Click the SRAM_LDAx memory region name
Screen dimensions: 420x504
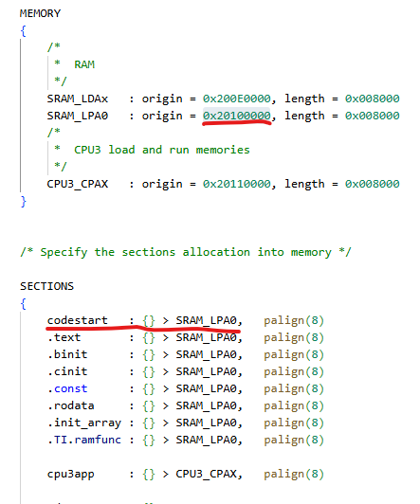click(x=77, y=99)
